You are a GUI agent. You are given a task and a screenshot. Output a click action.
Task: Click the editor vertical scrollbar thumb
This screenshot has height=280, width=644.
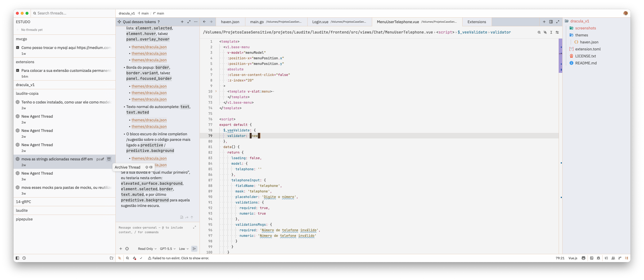tap(560, 56)
